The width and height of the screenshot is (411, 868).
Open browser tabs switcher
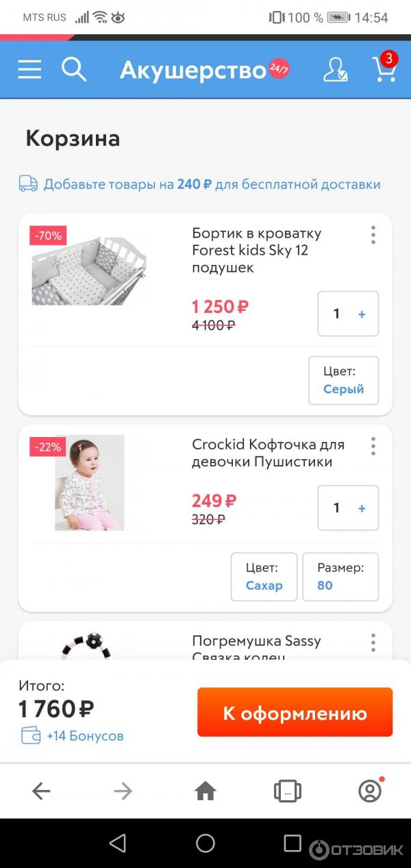(288, 791)
